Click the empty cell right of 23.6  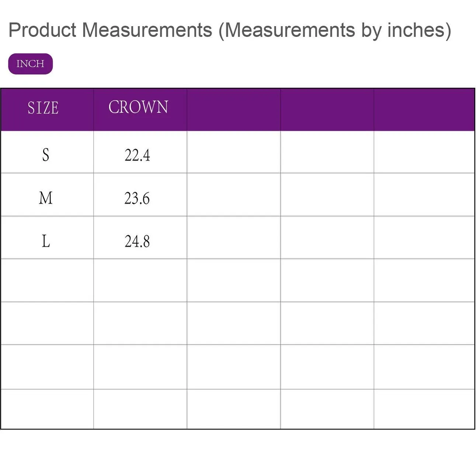click(233, 195)
